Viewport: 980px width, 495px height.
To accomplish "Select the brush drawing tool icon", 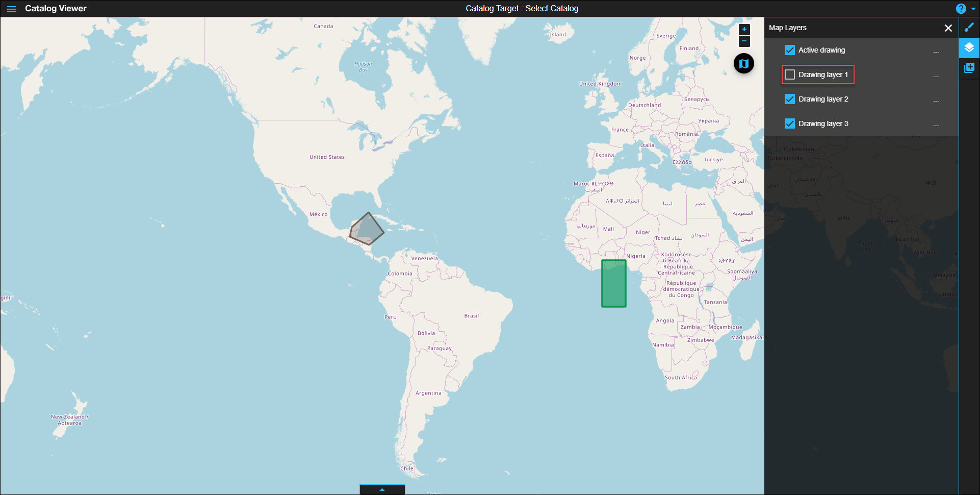I will point(969,28).
